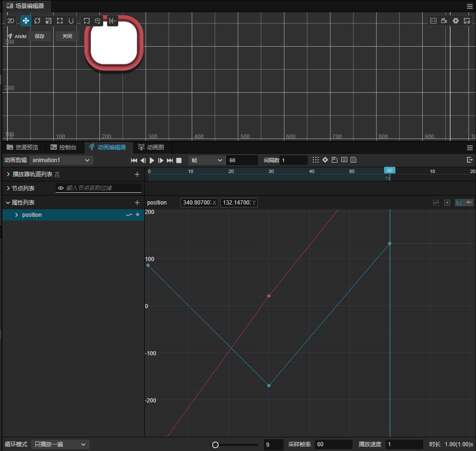The width and height of the screenshot is (476, 451).
Task: Select the scale gizmo tool
Action: click(49, 21)
